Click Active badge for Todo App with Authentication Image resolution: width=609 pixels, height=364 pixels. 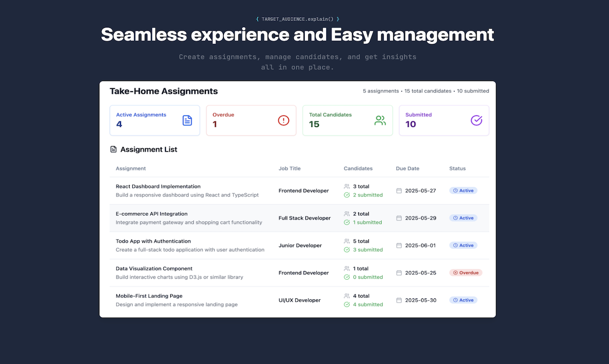463,245
